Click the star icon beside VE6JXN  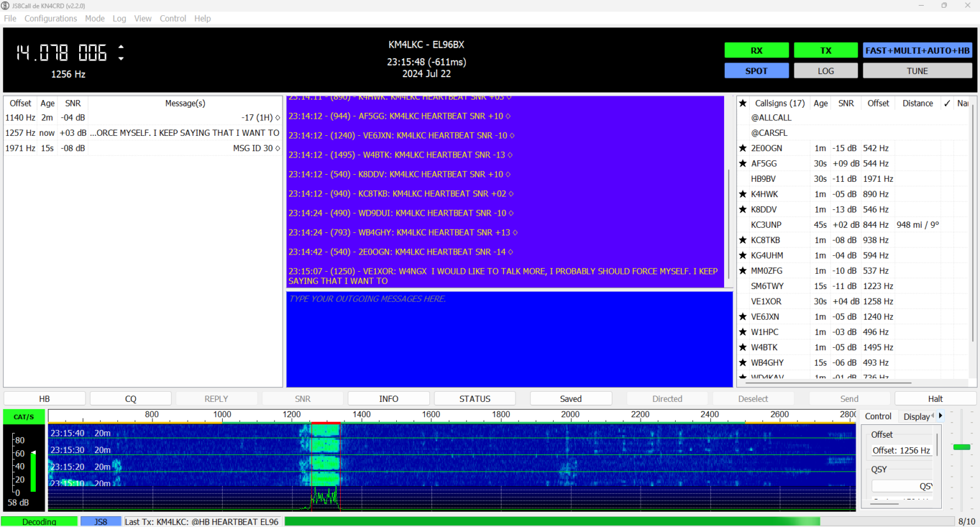[x=743, y=316]
